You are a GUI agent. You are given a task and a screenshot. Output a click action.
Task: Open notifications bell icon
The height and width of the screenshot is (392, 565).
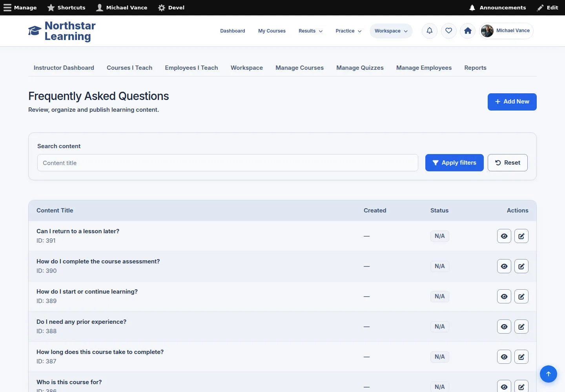pos(430,31)
